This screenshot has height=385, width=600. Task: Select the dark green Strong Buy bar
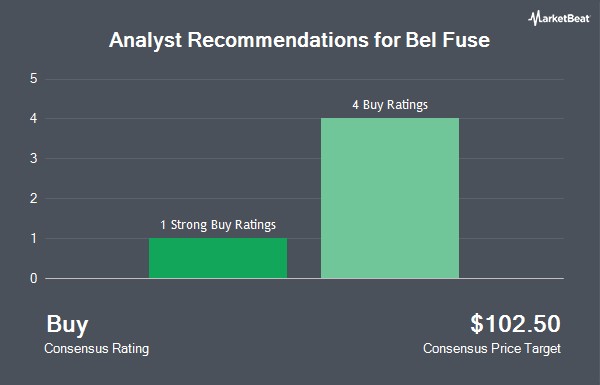218,258
